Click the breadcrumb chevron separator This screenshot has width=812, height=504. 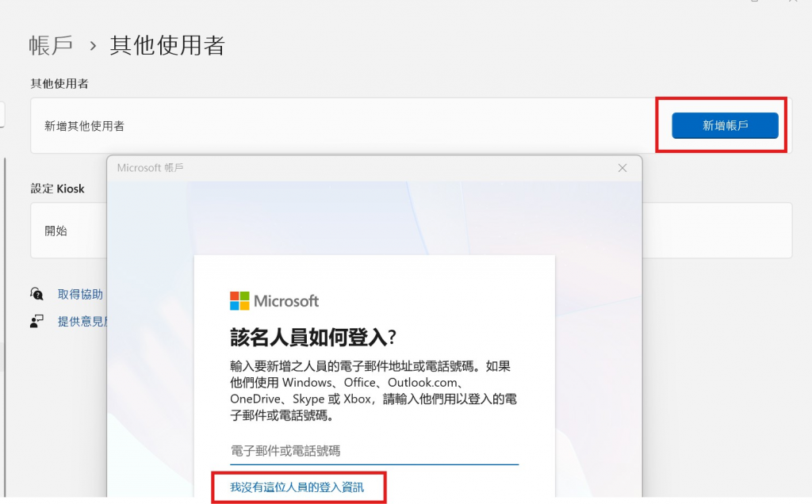(x=93, y=46)
